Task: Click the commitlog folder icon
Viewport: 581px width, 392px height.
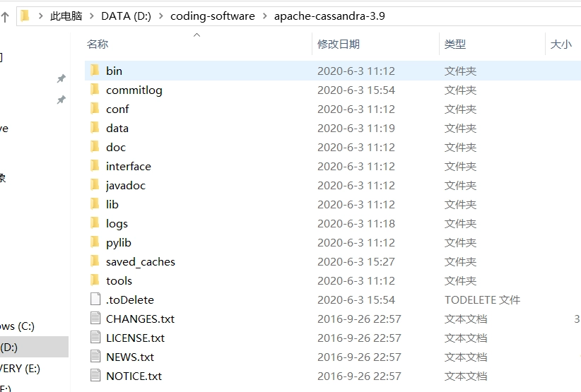Action: click(x=95, y=89)
